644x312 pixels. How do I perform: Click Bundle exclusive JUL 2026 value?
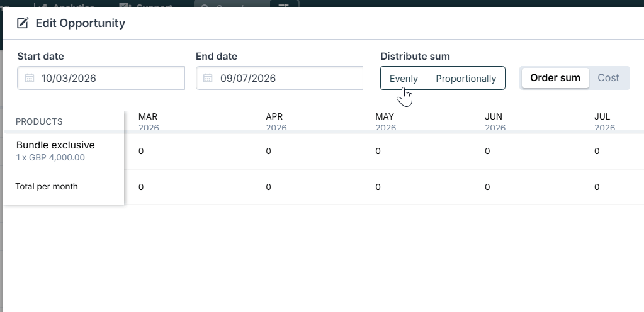[597, 152]
